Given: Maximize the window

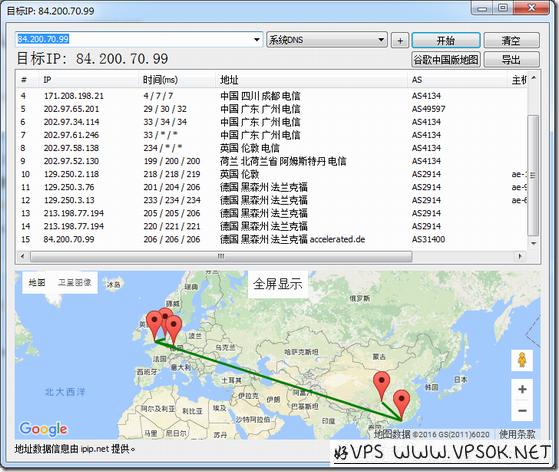Looking at the screenshot, I should point(503,8).
